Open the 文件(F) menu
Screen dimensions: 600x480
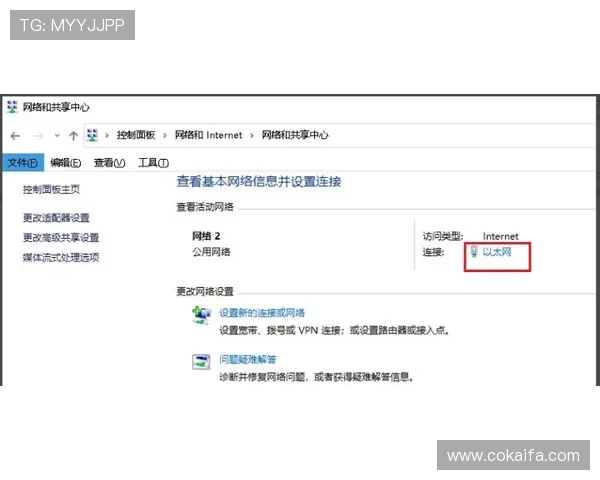(x=23, y=163)
